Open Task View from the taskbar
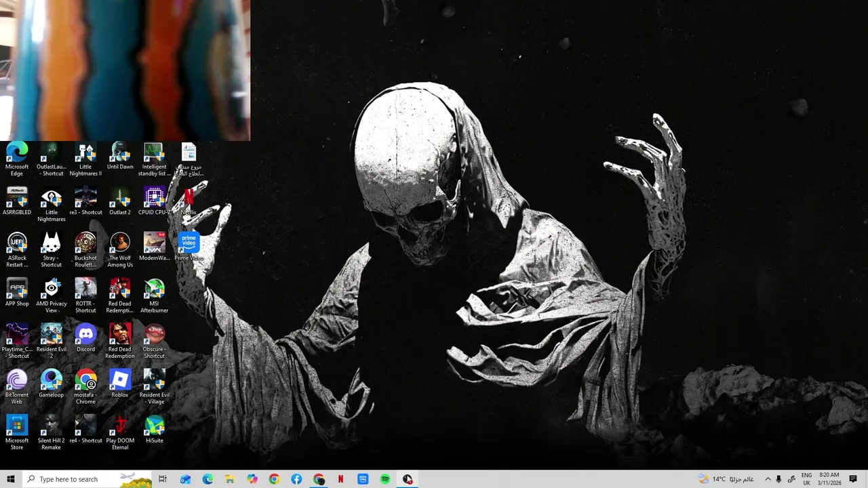The height and width of the screenshot is (488, 868). tap(163, 479)
